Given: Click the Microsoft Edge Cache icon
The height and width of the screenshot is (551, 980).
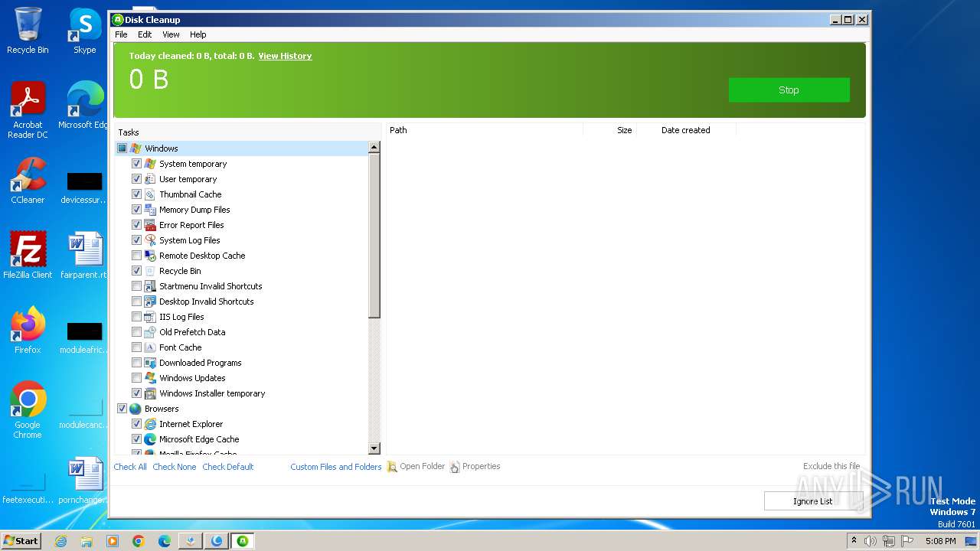Looking at the screenshot, I should tap(150, 439).
